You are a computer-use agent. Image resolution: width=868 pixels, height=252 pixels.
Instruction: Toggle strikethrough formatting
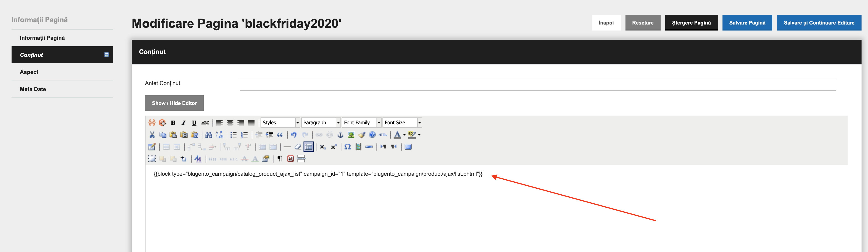(x=205, y=123)
